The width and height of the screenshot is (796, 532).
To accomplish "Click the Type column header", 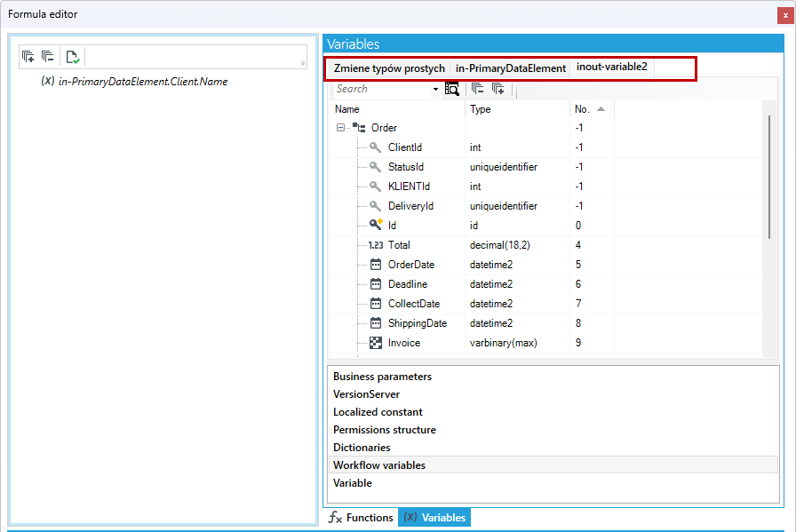I will [x=517, y=109].
